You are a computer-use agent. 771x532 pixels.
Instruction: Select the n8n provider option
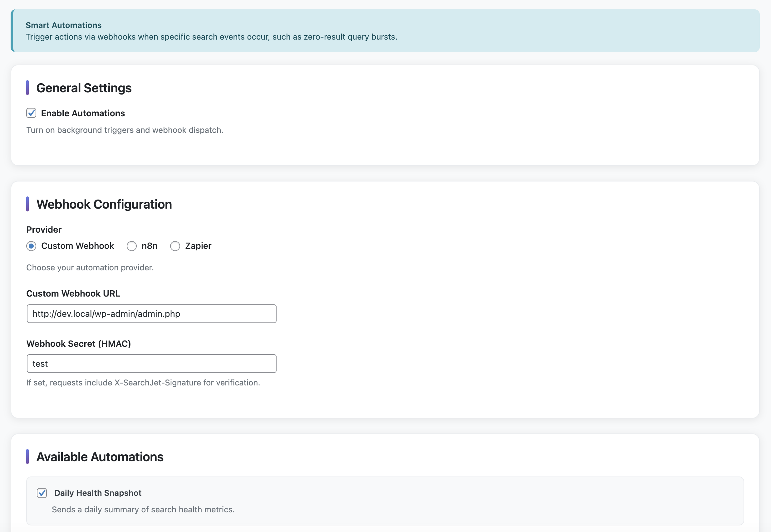coord(132,246)
